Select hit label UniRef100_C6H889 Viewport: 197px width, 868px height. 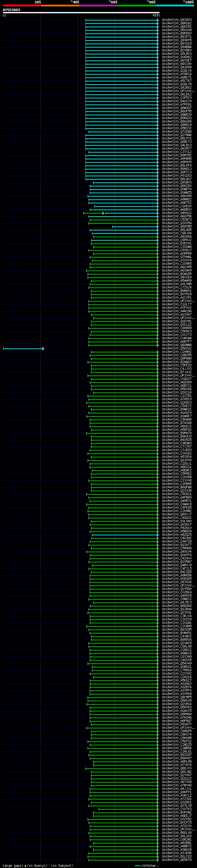177,328
